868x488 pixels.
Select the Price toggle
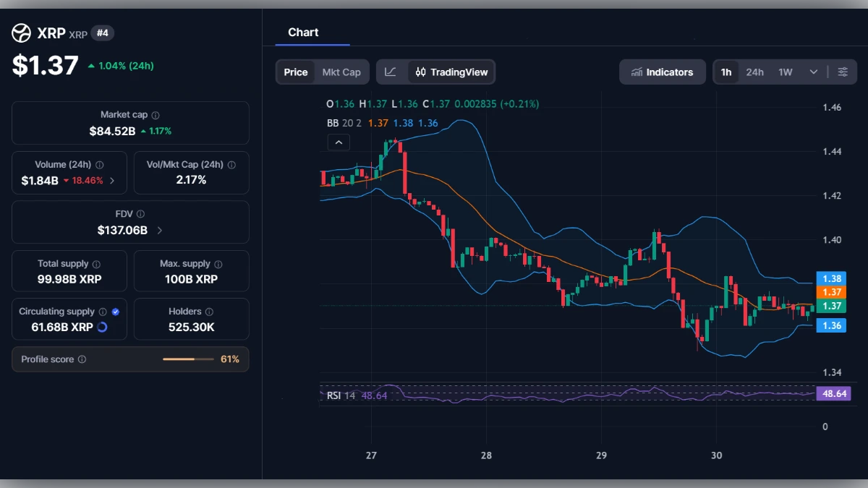tap(296, 72)
